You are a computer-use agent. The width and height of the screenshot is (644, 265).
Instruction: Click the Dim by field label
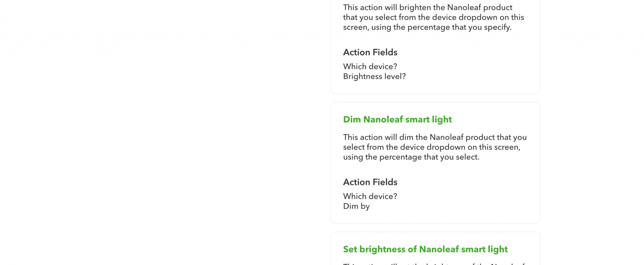pyautogui.click(x=356, y=206)
